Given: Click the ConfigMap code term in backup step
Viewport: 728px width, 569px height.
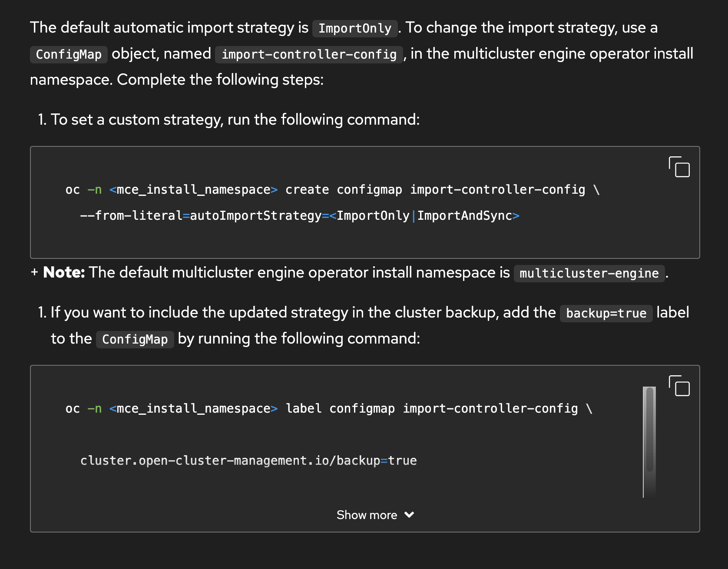Looking at the screenshot, I should click(135, 340).
